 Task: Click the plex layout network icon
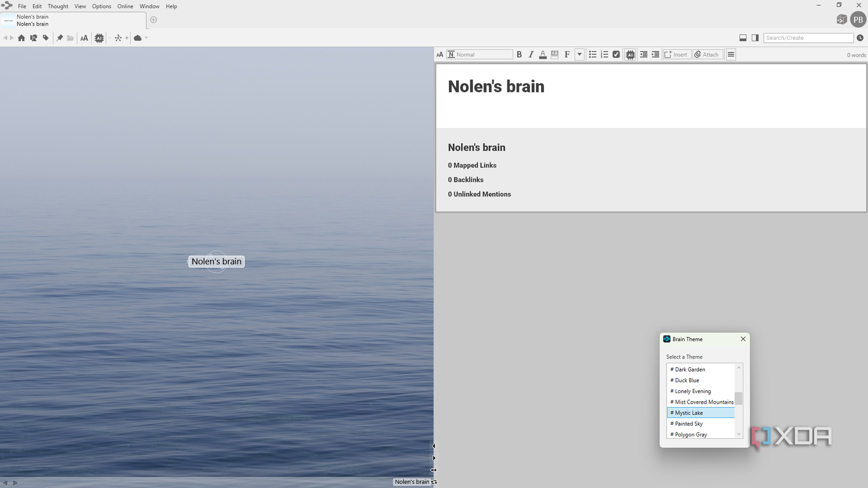[118, 38]
